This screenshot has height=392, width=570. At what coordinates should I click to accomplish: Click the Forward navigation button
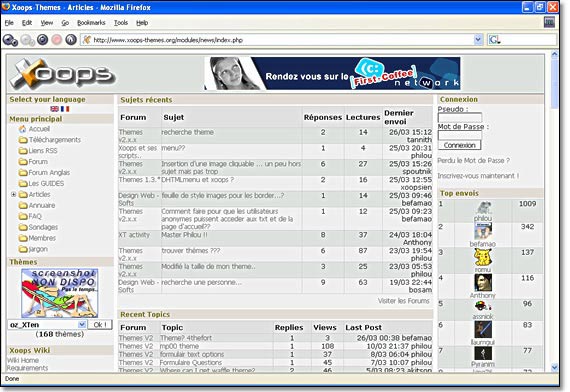[x=27, y=40]
